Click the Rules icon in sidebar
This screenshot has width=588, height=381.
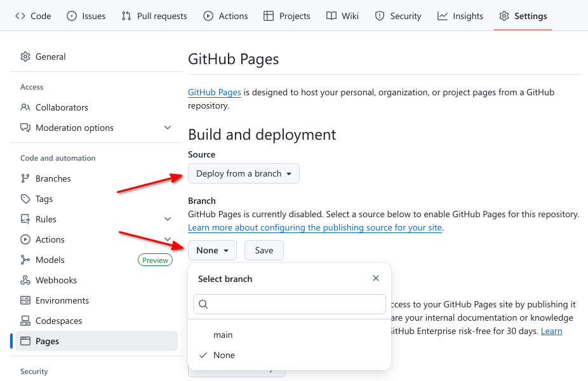25,219
